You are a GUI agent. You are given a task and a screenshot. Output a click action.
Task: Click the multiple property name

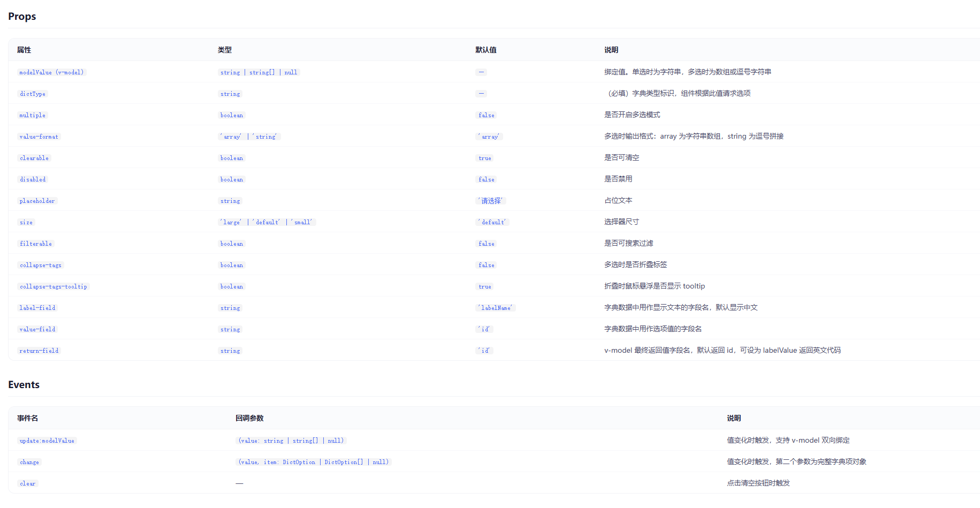tap(32, 115)
